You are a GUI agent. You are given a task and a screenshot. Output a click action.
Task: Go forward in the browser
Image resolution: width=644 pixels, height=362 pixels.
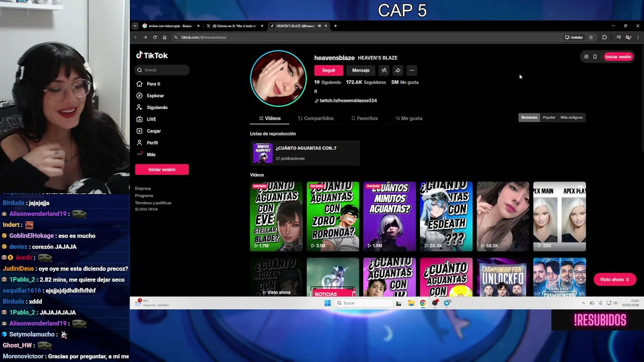(x=145, y=37)
